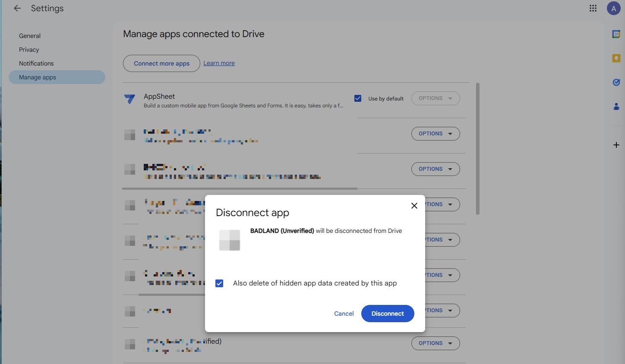The width and height of the screenshot is (625, 364).
Task: Click BADLAND (Unverified) text in the dialog
Action: coord(282,231)
